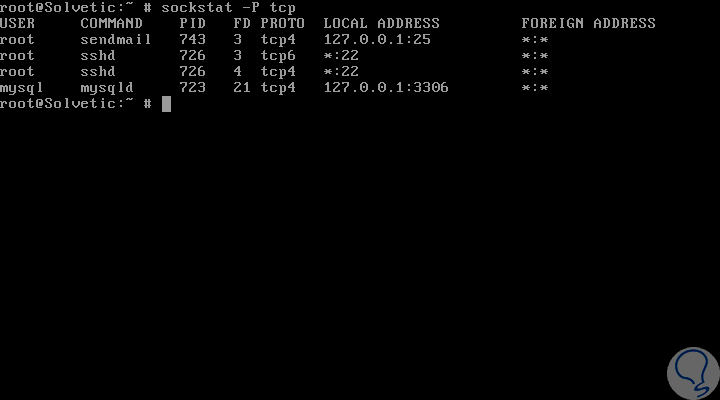720x400 pixels.
Task: Click the PID column header
Action: [x=192, y=23]
